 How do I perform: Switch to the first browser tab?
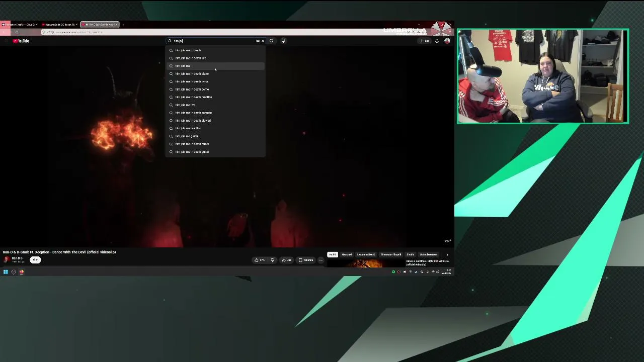pyautogui.click(x=19, y=25)
